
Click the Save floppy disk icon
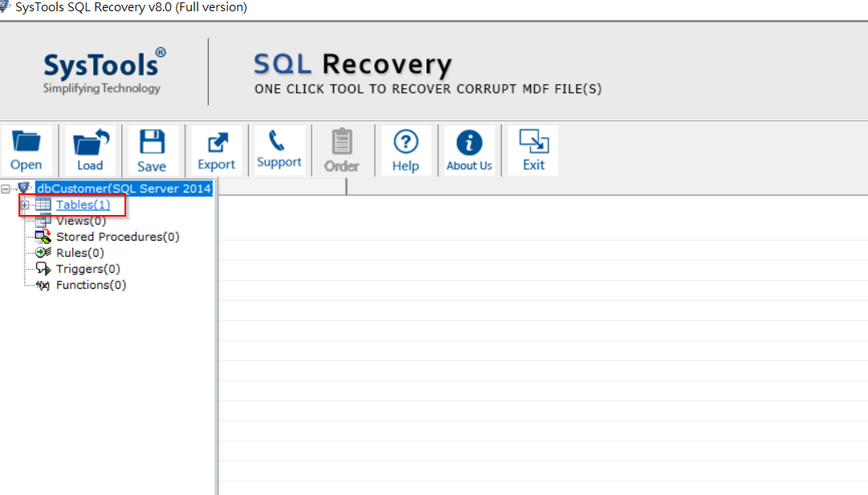[x=153, y=151]
